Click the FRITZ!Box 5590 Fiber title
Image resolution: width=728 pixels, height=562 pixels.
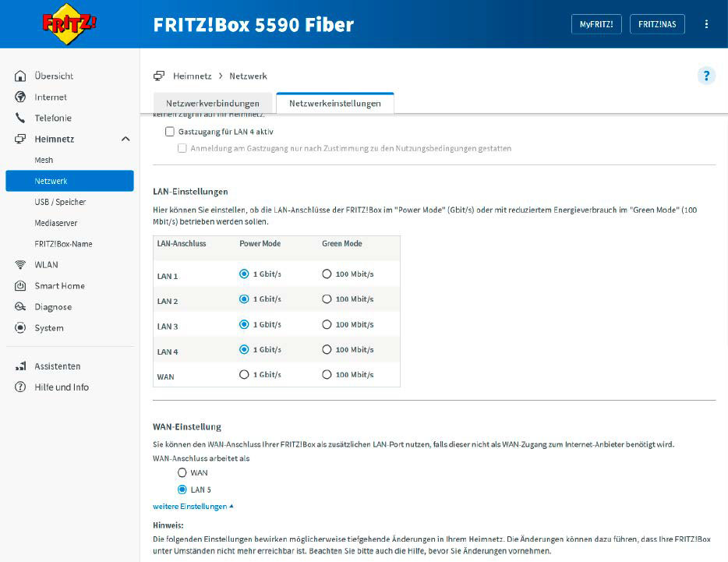point(253,24)
